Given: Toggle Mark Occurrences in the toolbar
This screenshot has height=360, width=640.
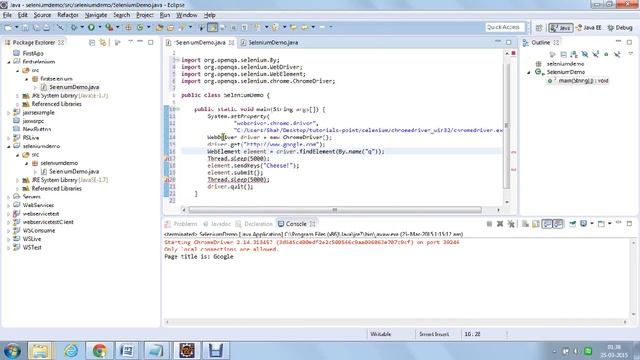Looking at the screenshot, I should [x=212, y=27].
